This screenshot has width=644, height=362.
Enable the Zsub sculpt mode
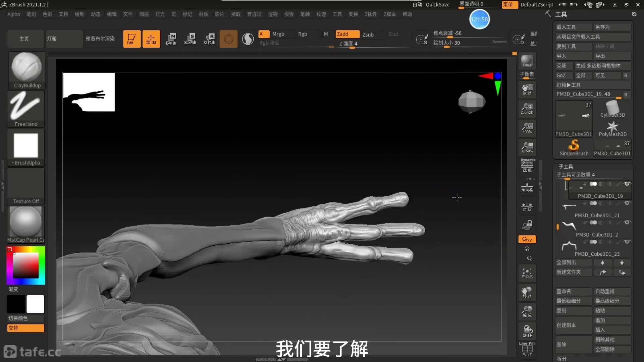point(368,35)
